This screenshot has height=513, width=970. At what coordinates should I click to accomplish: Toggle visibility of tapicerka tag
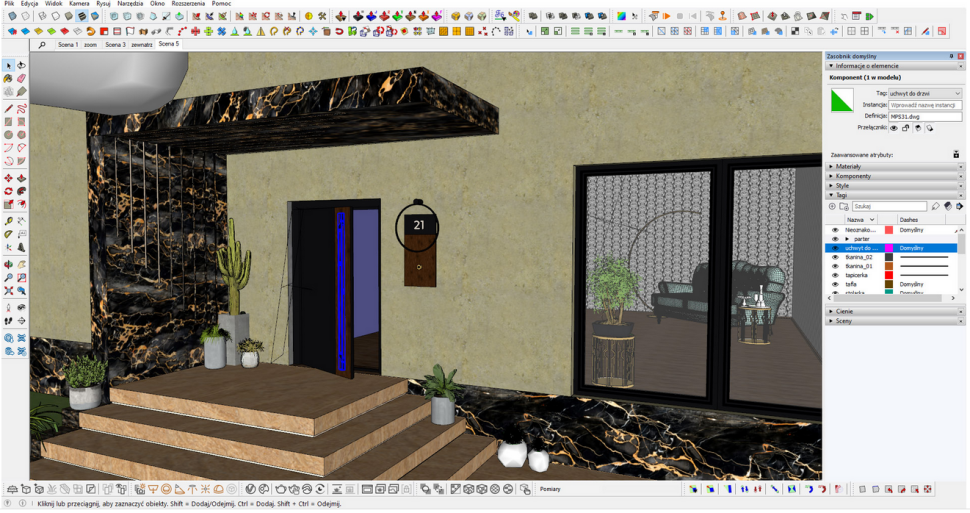[835, 275]
